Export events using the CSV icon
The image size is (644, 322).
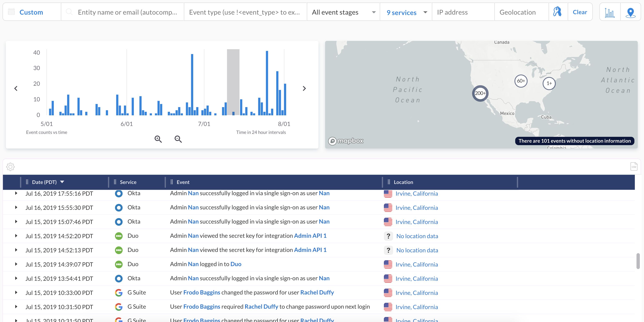click(634, 167)
